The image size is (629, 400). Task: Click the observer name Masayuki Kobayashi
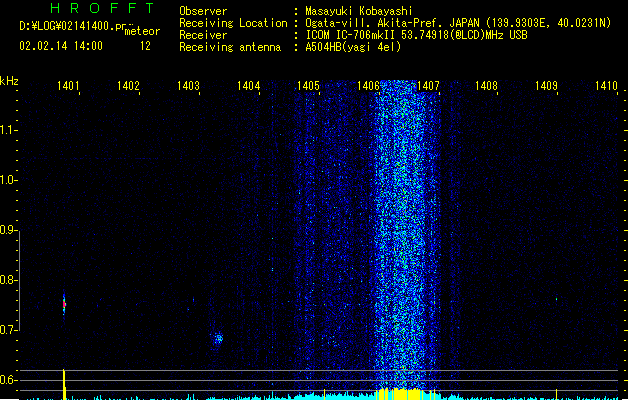coord(359,11)
